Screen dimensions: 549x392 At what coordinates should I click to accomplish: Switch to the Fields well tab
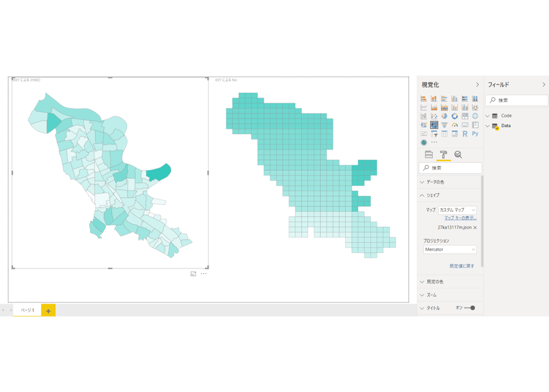[428, 154]
